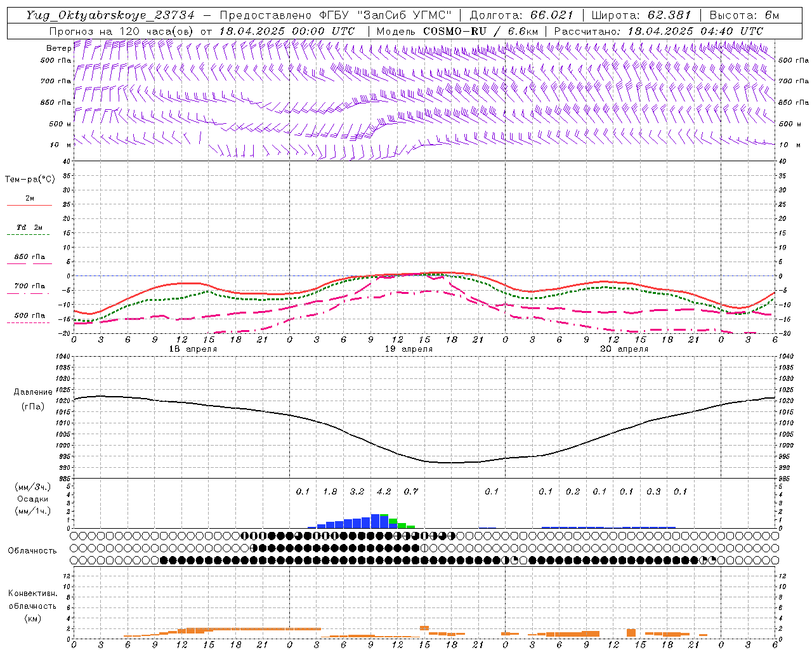The height and width of the screenshot is (650, 812).
Task: Click the Облачность cloud cover label
Action: click(32, 550)
